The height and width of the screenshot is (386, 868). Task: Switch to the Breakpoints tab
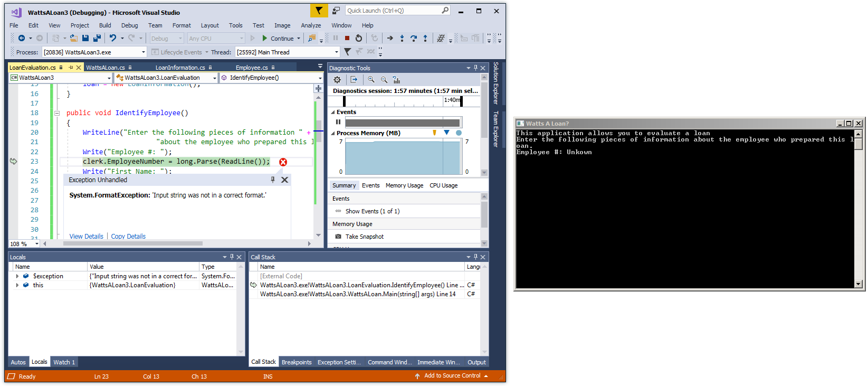pyautogui.click(x=297, y=362)
